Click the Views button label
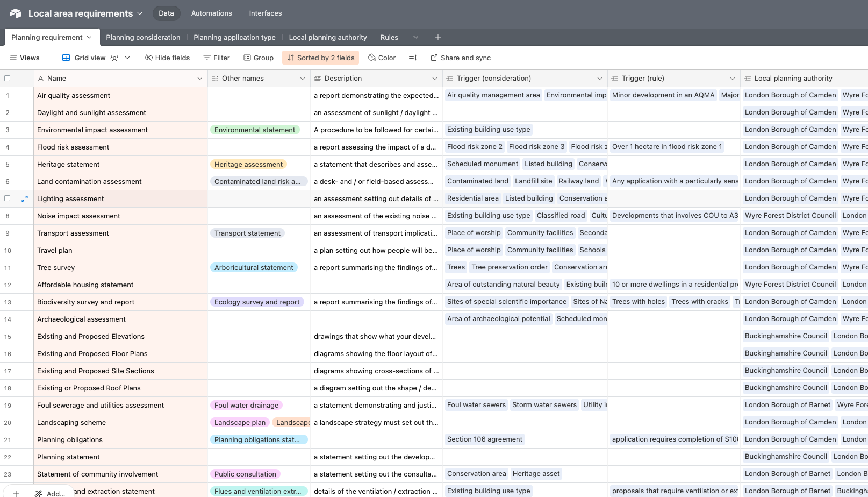Viewport: 868px width, 497px height. tap(30, 58)
